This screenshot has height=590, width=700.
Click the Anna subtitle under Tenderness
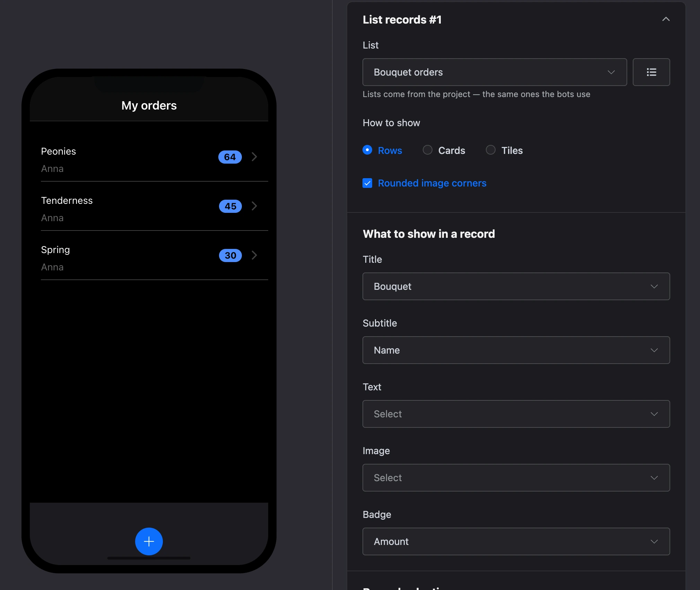point(52,218)
